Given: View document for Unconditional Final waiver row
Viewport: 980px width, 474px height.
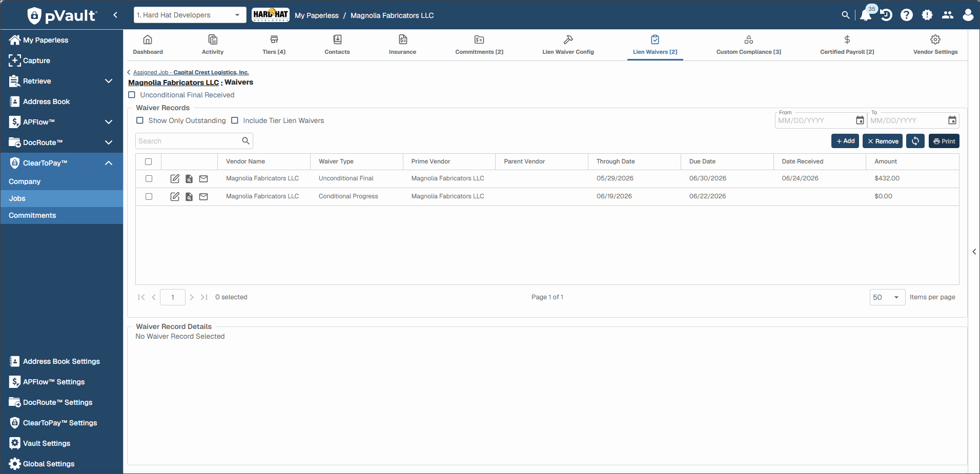Looking at the screenshot, I should [189, 179].
